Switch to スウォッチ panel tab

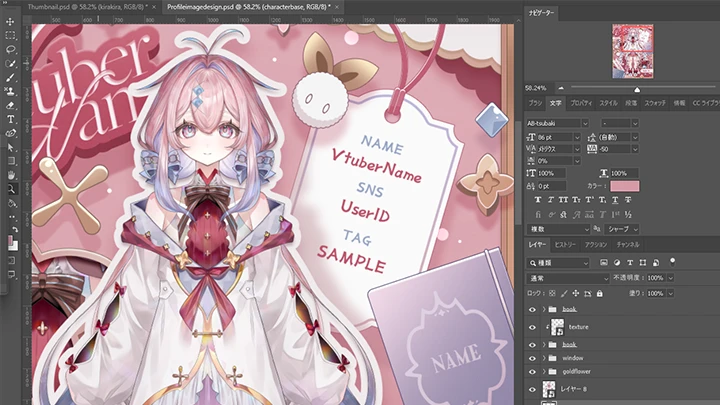pos(655,103)
